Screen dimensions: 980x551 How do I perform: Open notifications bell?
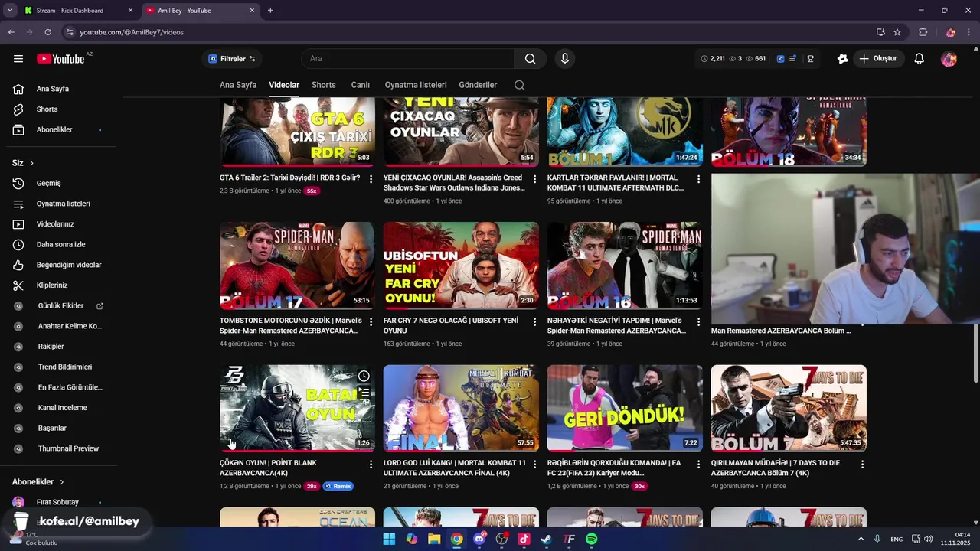click(920, 59)
